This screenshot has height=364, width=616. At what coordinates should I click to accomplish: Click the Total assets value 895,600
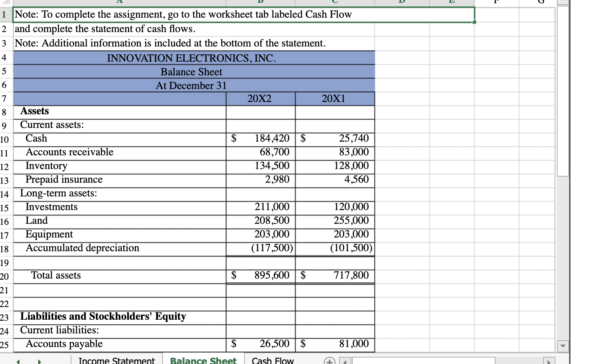(x=267, y=275)
